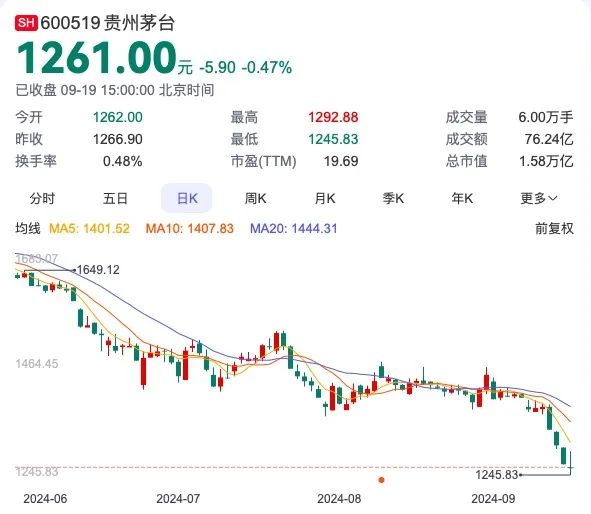Select the 日K daily candlestick tab

[x=187, y=198]
